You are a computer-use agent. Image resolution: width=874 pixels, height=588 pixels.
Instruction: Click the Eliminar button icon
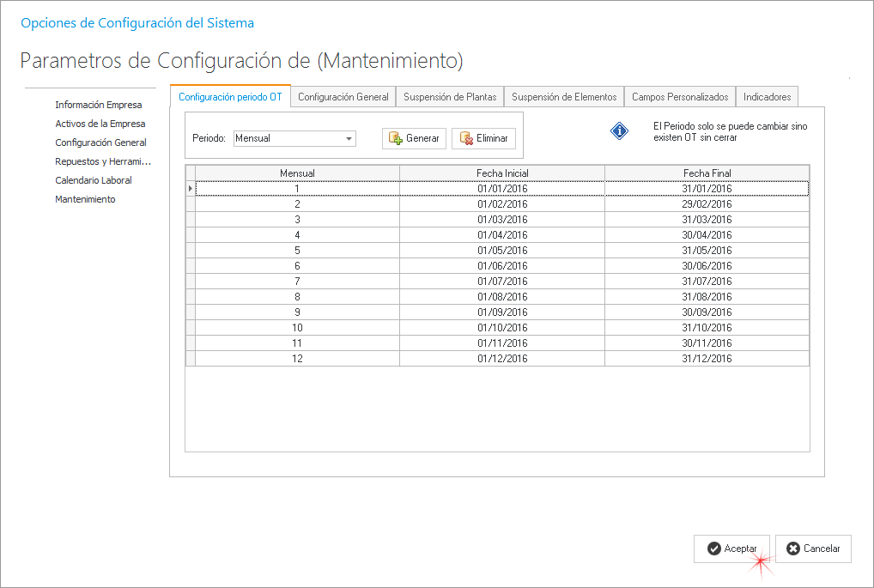point(465,138)
